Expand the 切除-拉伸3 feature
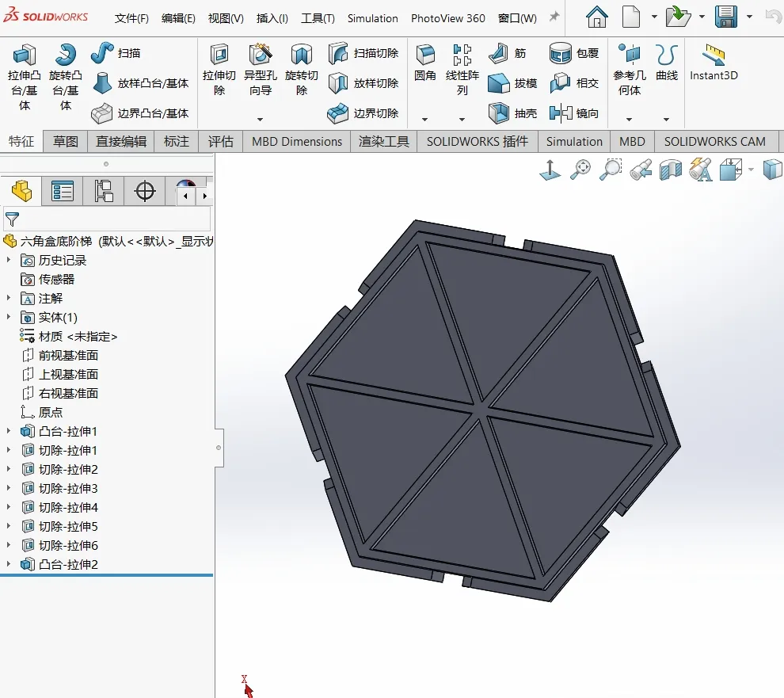Viewport: 784px width, 698px height. 9,488
